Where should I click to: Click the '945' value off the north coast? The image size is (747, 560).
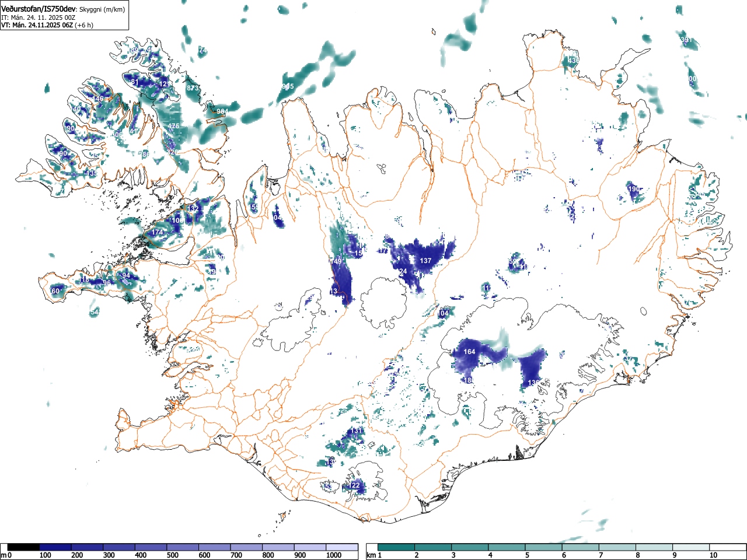288,86
